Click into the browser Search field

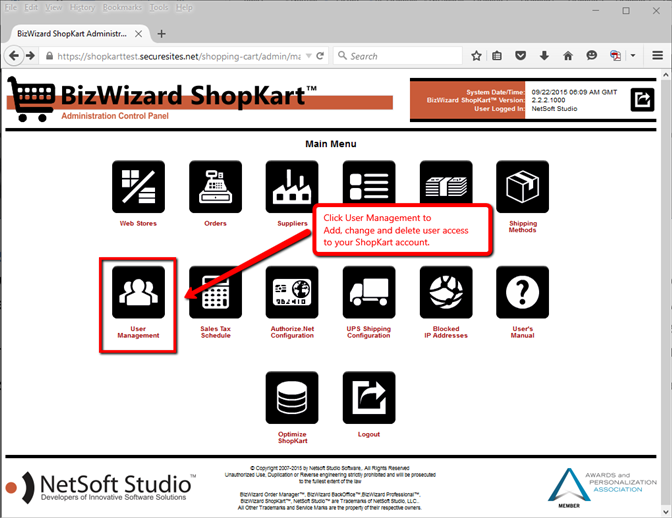[x=398, y=56]
